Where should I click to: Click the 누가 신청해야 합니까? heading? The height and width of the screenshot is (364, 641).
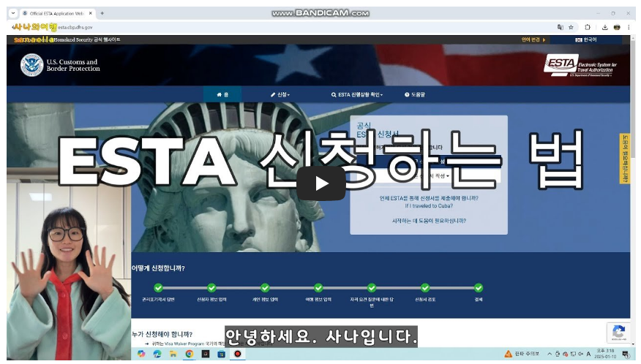[x=162, y=334]
